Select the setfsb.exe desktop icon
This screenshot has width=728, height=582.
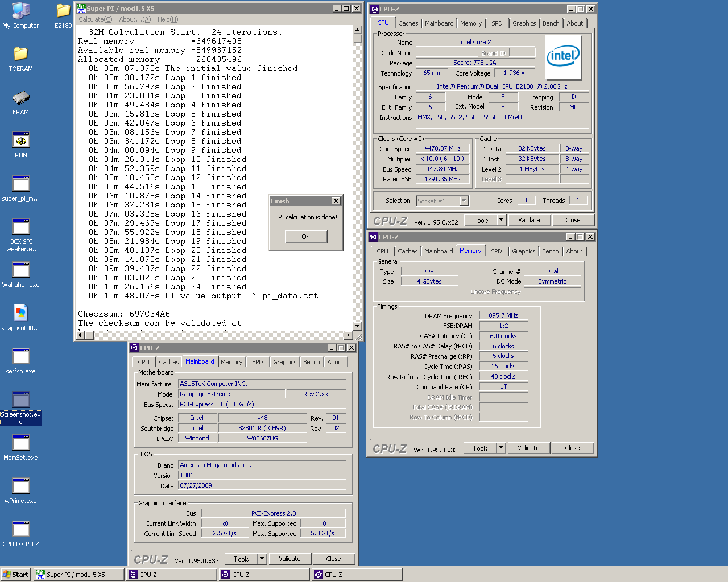tap(20, 361)
